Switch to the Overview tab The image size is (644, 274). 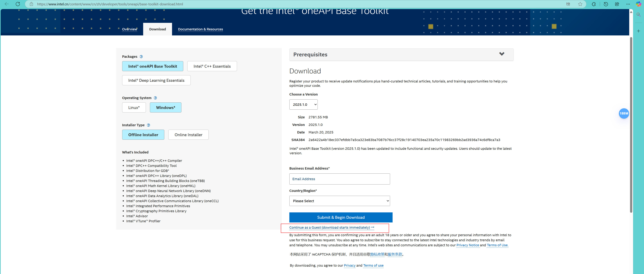tap(130, 29)
